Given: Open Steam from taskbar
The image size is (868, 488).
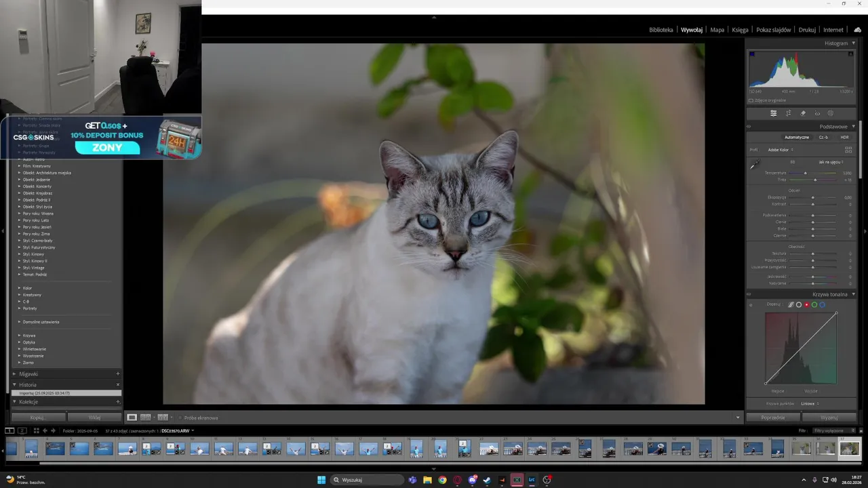Looking at the screenshot, I should point(487,480).
